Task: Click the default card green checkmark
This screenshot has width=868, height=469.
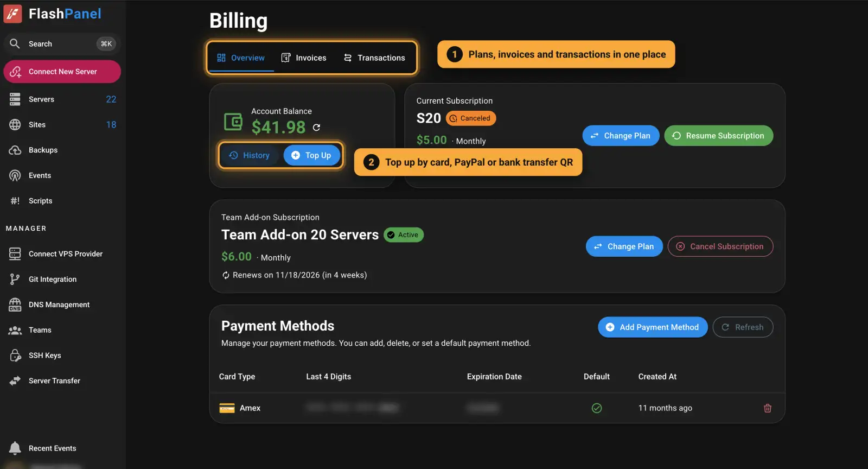Action: click(596, 408)
